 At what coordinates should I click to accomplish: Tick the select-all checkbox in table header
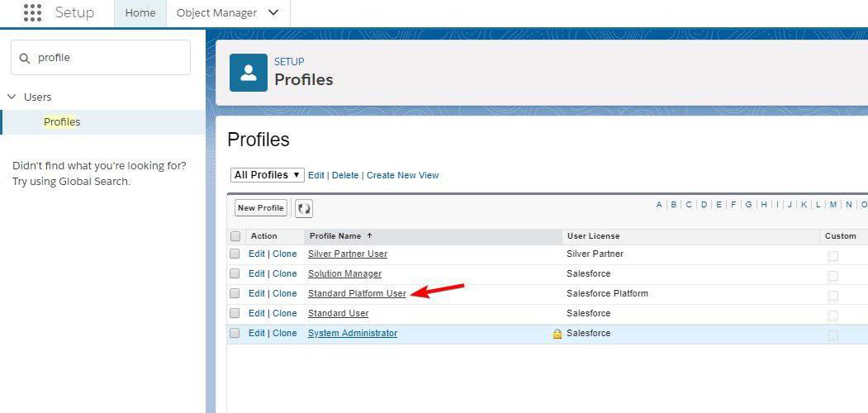(235, 236)
